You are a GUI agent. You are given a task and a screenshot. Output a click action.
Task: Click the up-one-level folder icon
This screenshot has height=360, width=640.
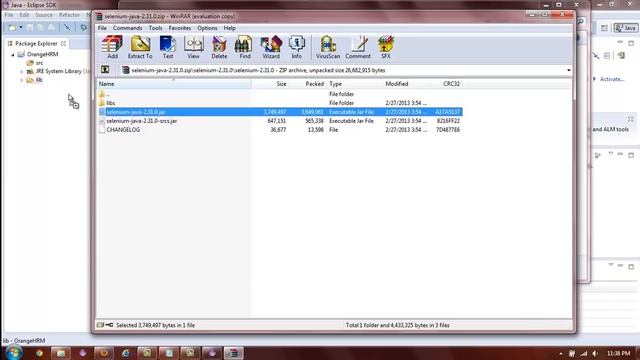(105, 70)
